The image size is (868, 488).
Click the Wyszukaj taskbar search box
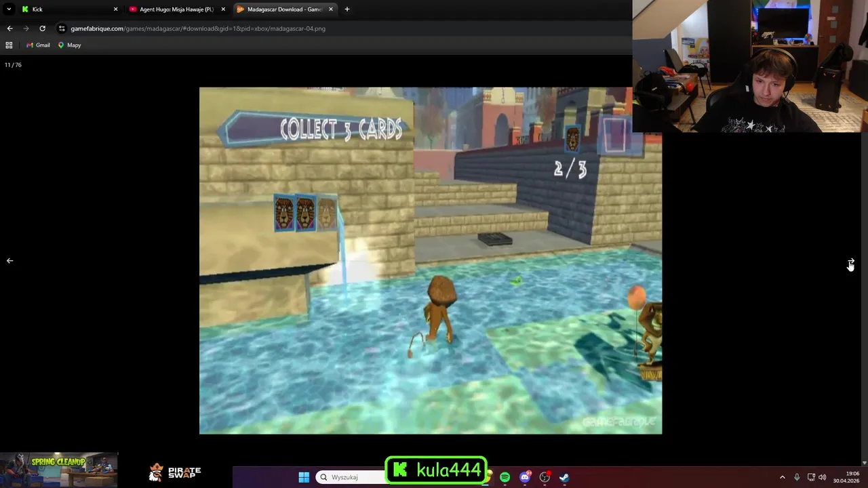pyautogui.click(x=350, y=477)
